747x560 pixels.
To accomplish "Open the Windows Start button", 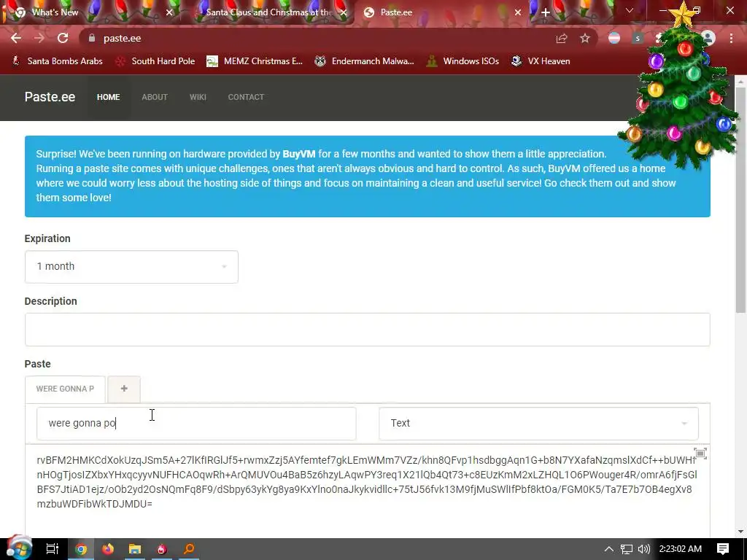I will [18, 548].
